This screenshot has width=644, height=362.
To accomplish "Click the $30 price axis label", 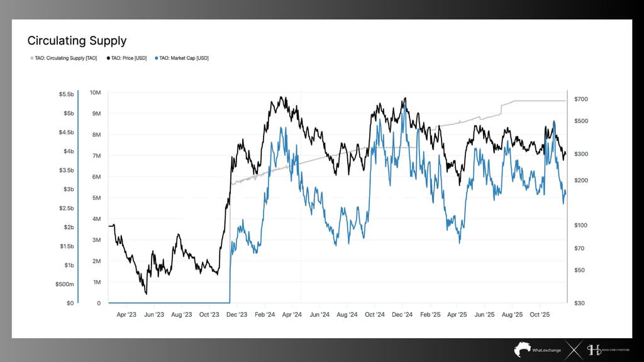I will coord(579,304).
